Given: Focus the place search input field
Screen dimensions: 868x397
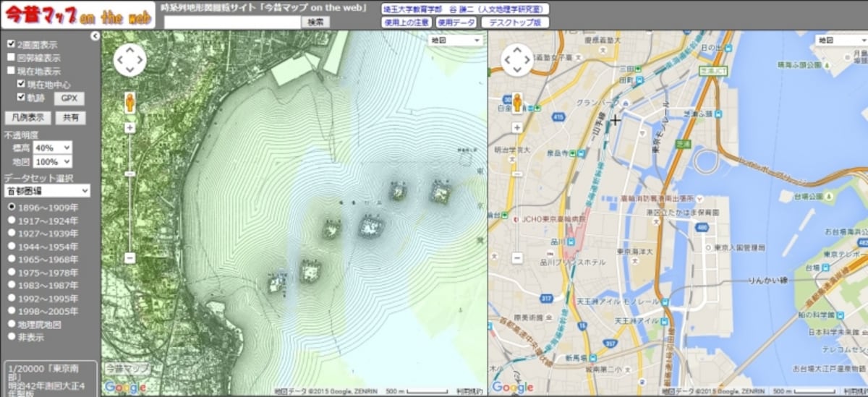Looking at the screenshot, I should coord(232,22).
